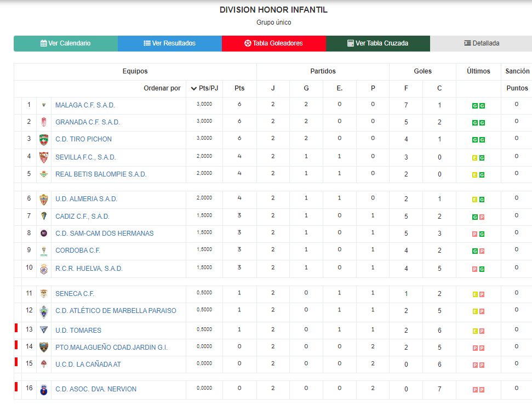Screen dimensions: 532x404
Task: Click Cadiz's red P loss badge
Action: click(482, 217)
